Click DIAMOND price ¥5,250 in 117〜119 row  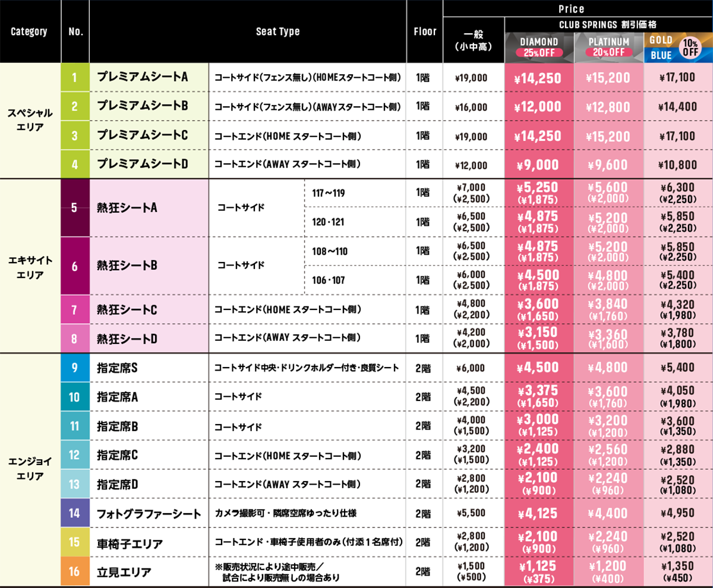coord(538,187)
